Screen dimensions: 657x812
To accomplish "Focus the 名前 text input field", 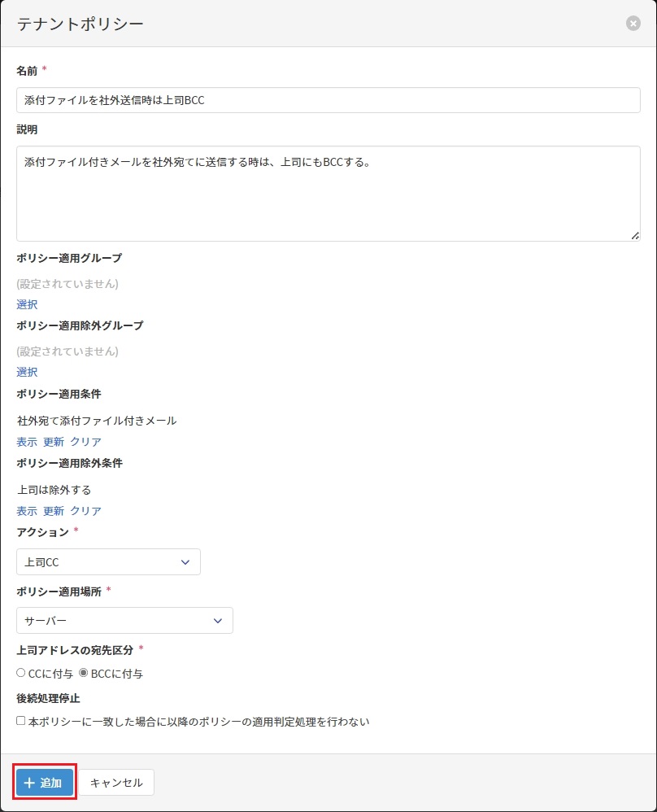I will [x=328, y=100].
